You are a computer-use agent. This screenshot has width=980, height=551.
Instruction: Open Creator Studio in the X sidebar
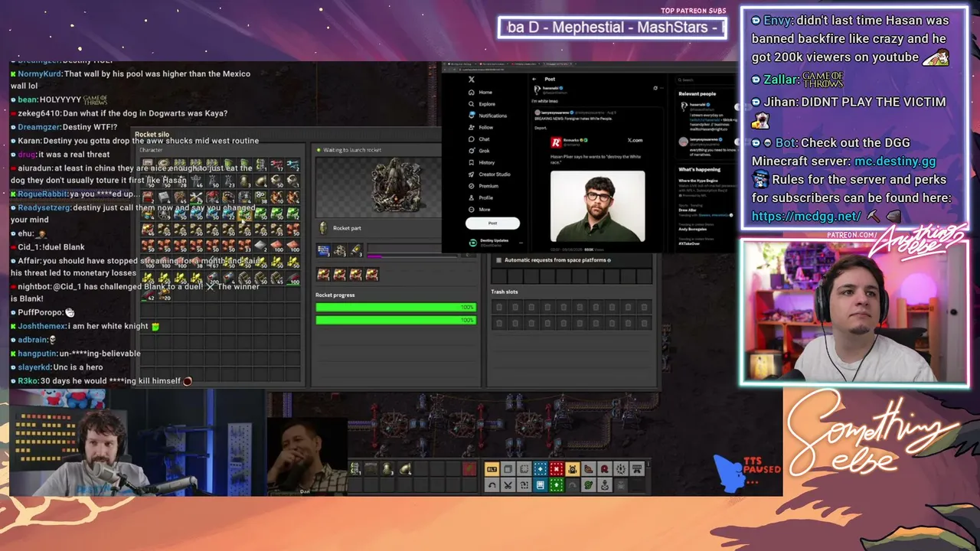pos(489,174)
